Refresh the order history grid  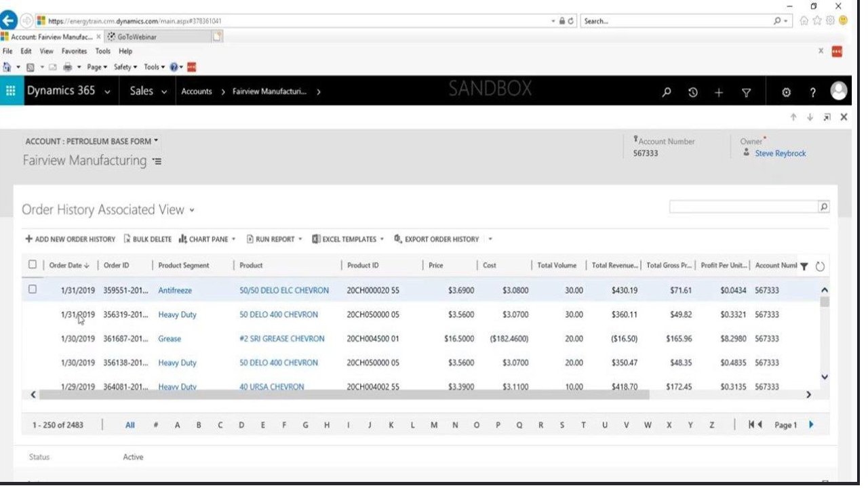pos(820,266)
